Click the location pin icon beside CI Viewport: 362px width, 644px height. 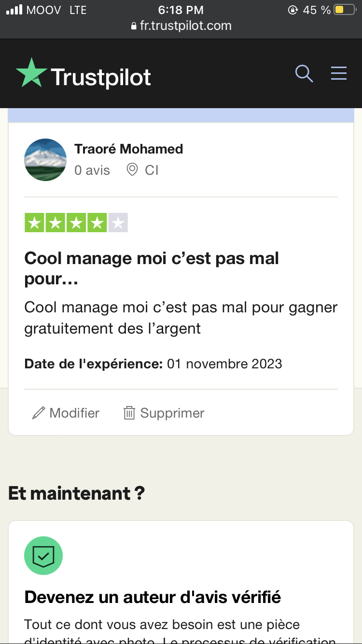(132, 170)
